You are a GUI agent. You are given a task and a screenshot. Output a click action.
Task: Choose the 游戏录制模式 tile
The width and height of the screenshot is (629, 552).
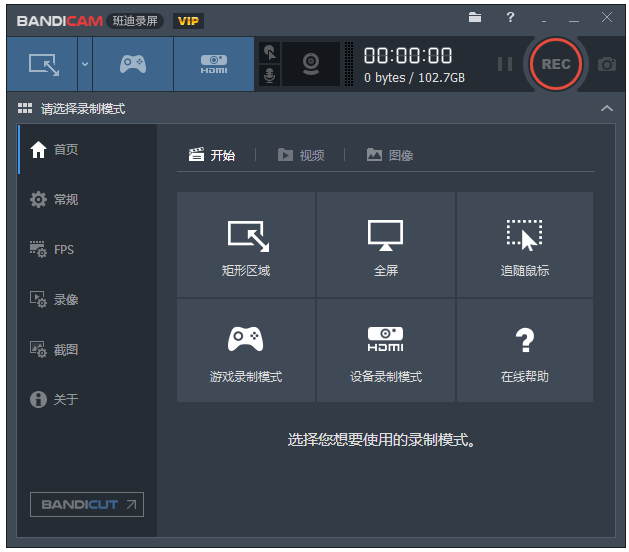click(246, 350)
